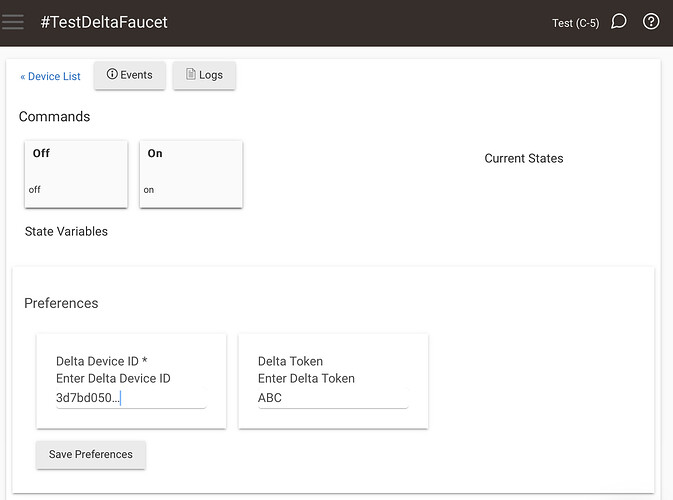
Task: Click the Delta Device ID input field
Action: (131, 398)
